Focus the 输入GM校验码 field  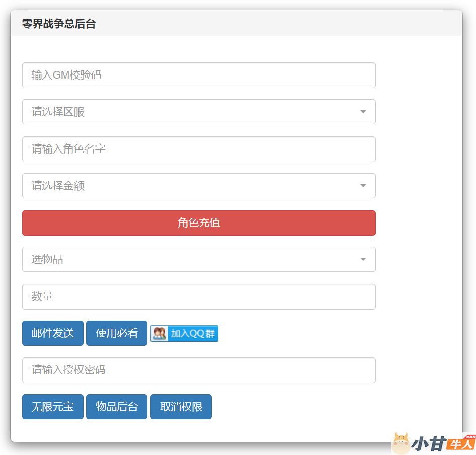[199, 75]
